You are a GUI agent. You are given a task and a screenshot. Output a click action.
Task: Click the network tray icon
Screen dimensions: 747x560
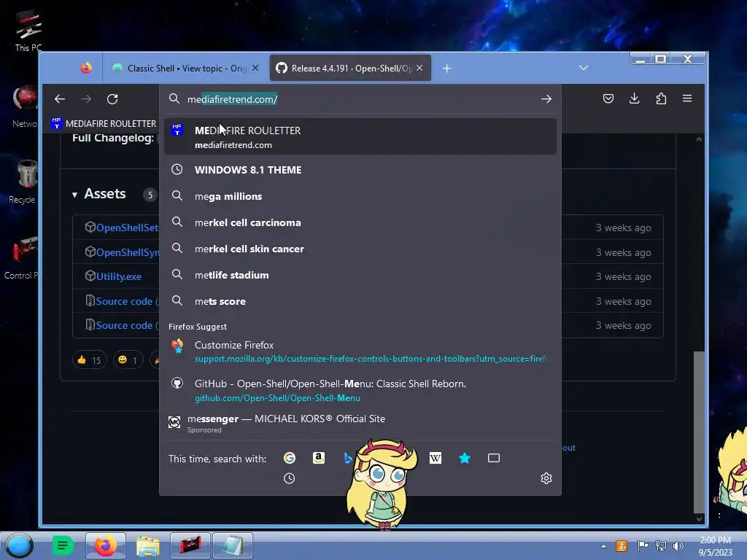[x=660, y=545]
